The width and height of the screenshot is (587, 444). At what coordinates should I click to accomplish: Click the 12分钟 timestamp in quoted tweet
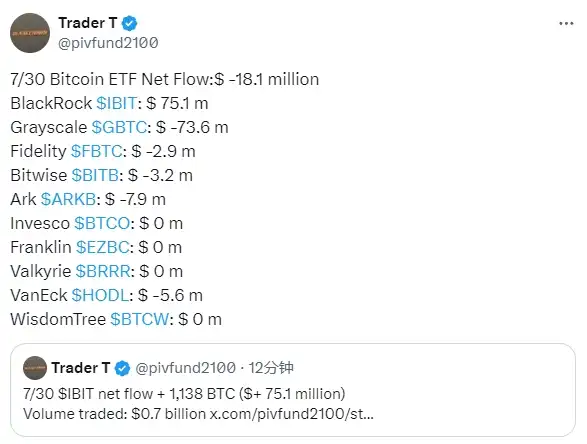(271, 368)
